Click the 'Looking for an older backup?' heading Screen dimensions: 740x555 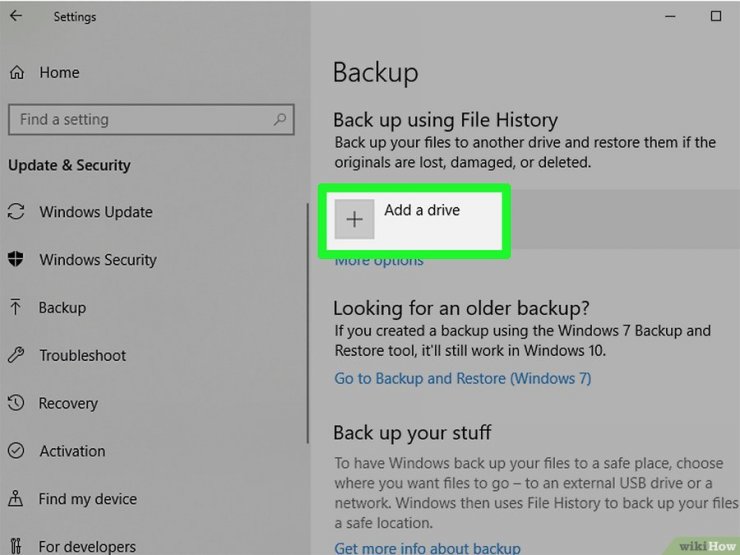(461, 308)
